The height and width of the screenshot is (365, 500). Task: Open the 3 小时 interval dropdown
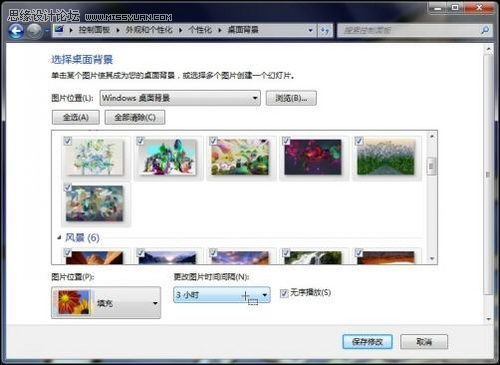pos(222,295)
